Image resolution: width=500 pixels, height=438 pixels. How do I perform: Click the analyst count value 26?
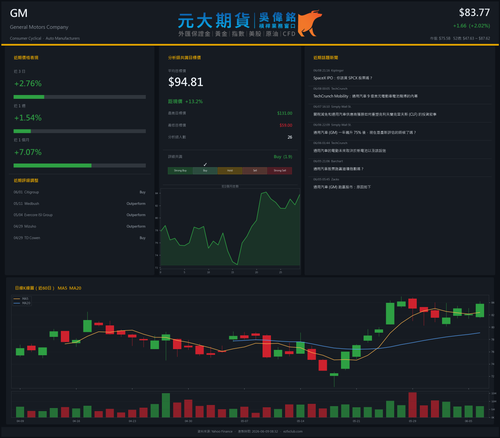click(x=290, y=137)
